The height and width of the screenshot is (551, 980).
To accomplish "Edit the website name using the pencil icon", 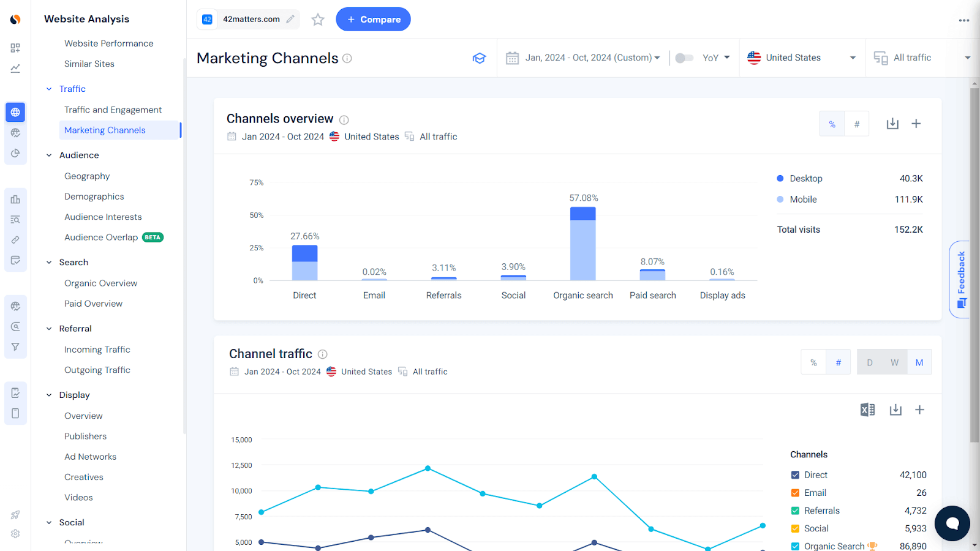I will pos(290,19).
